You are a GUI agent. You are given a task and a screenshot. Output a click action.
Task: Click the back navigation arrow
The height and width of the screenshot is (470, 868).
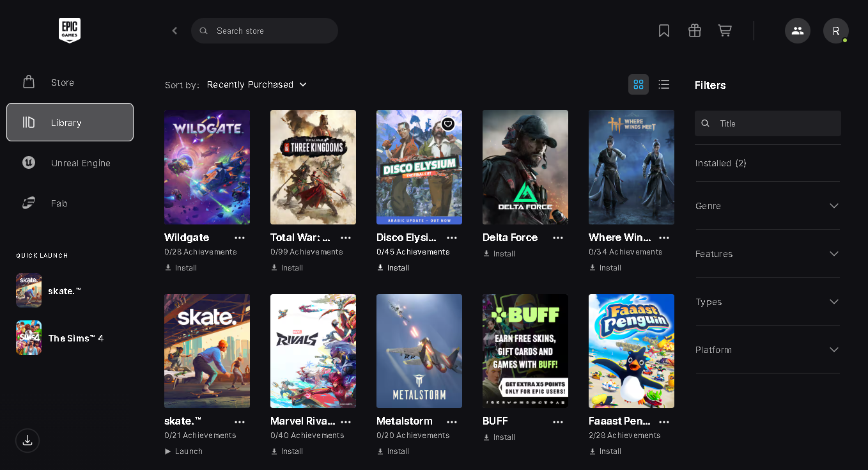coord(174,30)
